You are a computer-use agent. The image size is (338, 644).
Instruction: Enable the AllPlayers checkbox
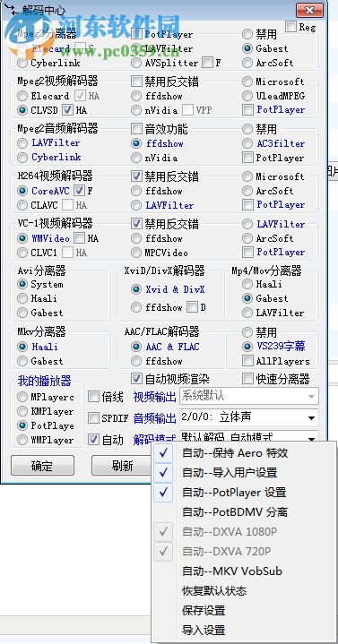point(247,361)
